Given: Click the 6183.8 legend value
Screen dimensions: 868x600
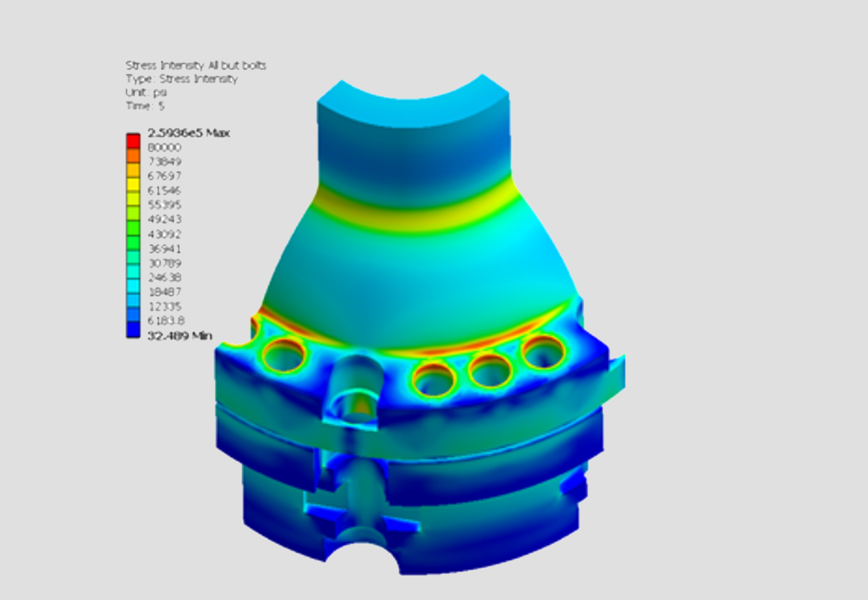Looking at the screenshot, I should [166, 321].
